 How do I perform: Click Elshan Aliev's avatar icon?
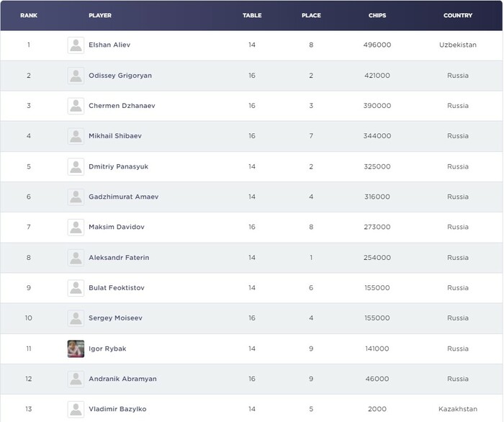tap(76, 45)
